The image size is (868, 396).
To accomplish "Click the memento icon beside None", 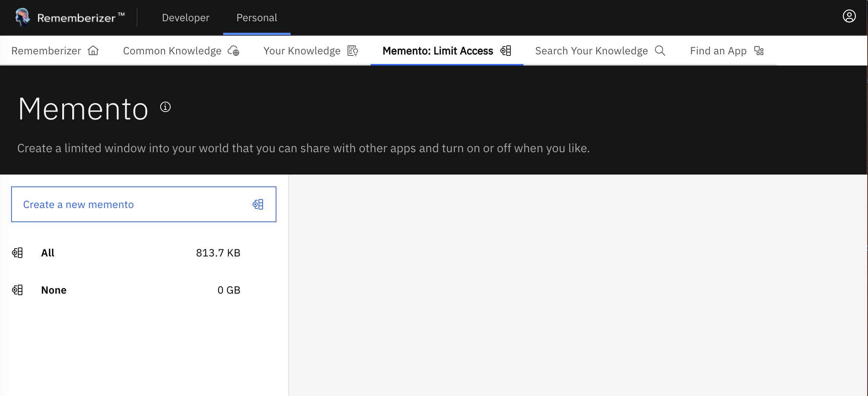I will pos(18,290).
